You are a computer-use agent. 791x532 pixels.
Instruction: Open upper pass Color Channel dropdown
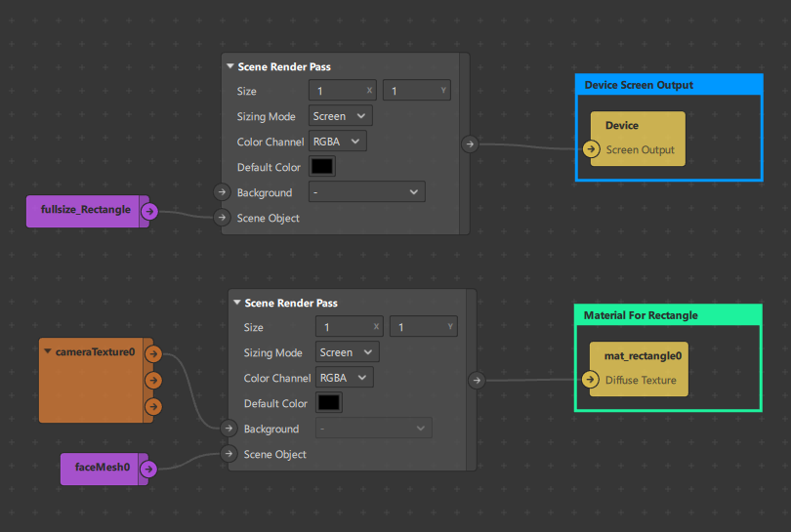click(x=338, y=142)
